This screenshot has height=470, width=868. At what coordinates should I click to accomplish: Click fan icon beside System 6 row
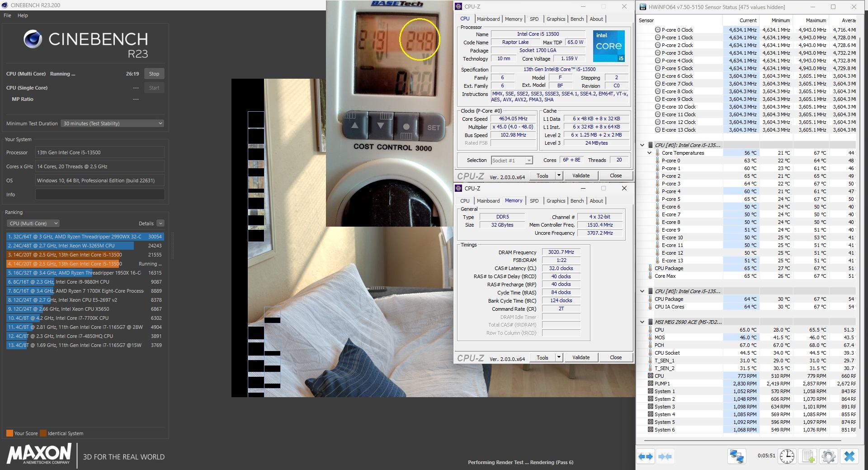[650, 430]
